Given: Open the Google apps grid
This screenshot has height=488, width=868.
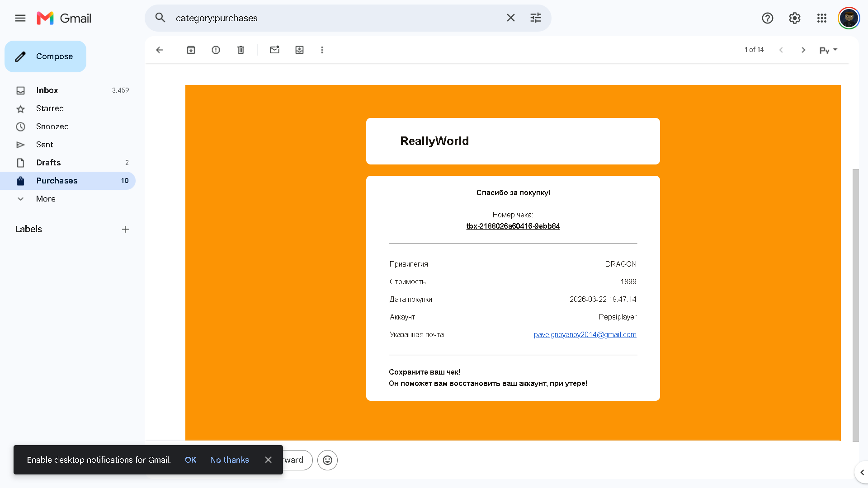Looking at the screenshot, I should pyautogui.click(x=822, y=18).
